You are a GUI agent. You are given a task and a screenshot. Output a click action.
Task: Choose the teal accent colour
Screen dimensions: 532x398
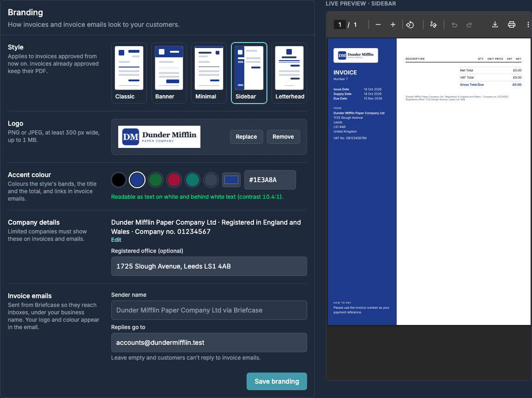click(x=193, y=180)
